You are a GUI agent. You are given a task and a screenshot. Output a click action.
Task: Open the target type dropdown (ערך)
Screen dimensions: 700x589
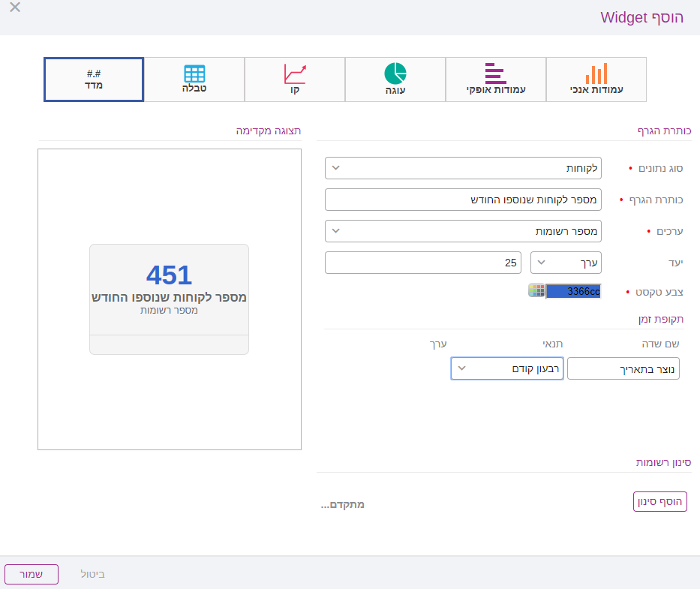(x=566, y=263)
